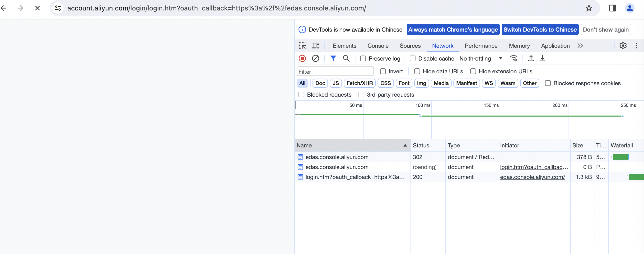Click the Waterfall column header
644x254 pixels.
[x=626, y=146]
